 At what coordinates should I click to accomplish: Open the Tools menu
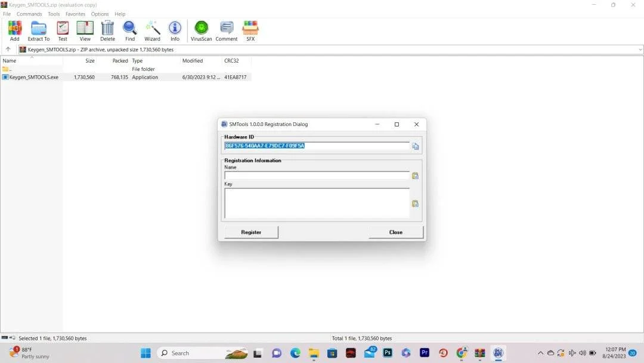(x=54, y=14)
